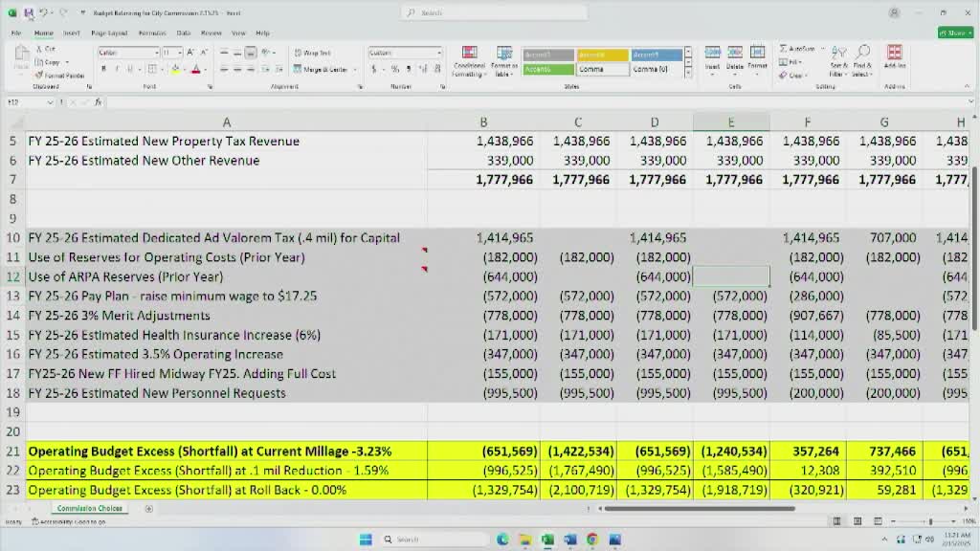
Task: Toggle Bold formatting
Action: coord(103,69)
